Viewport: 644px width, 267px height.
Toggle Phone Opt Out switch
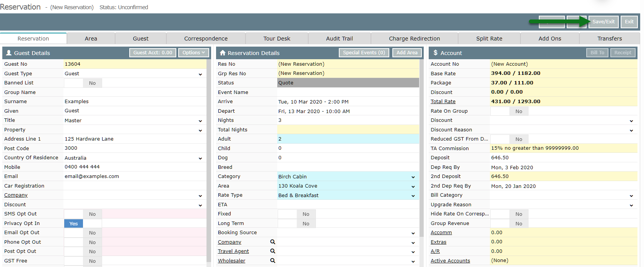click(83, 242)
